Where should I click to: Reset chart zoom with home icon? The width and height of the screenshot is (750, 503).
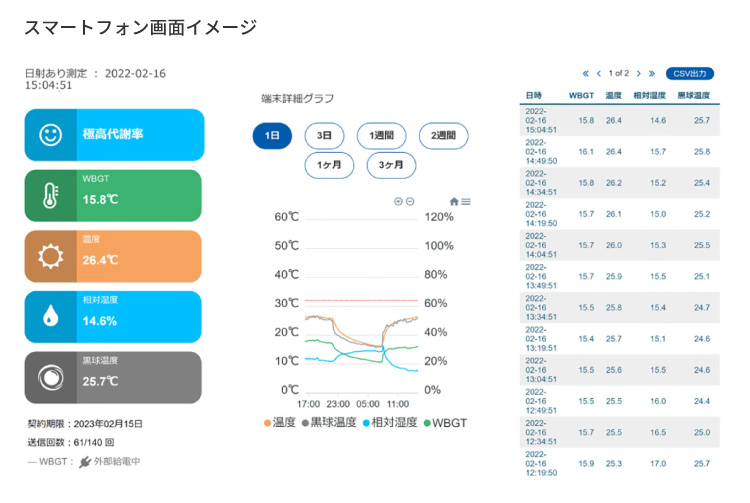coord(454,201)
